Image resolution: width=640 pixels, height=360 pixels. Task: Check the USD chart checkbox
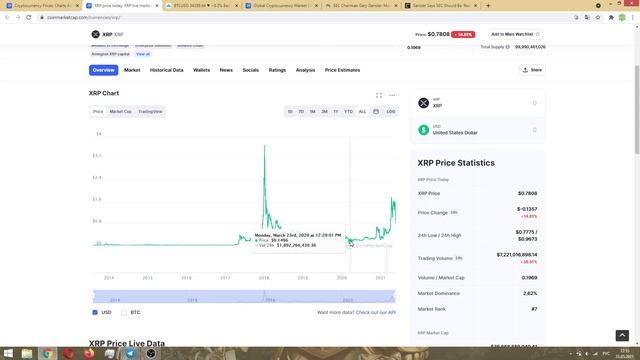pos(95,312)
